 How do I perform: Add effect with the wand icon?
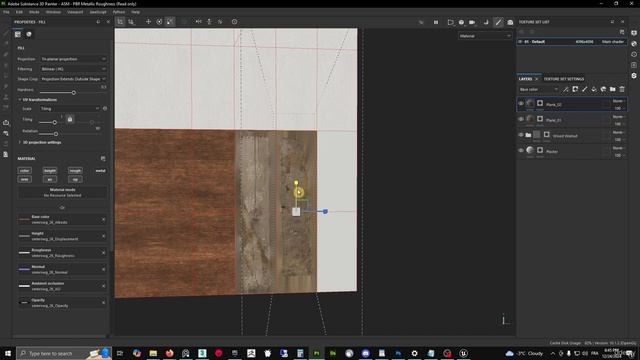click(x=566, y=89)
